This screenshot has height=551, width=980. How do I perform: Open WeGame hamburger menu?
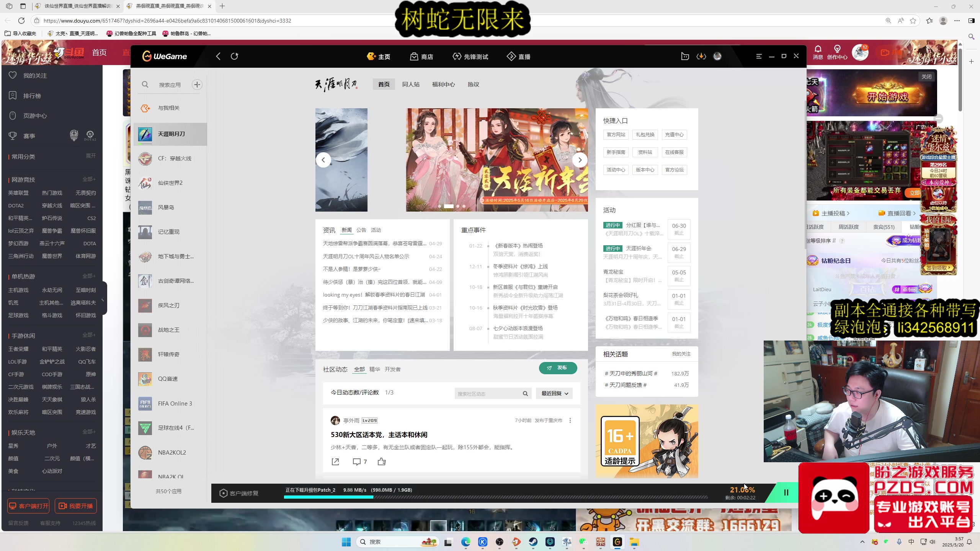(x=759, y=56)
